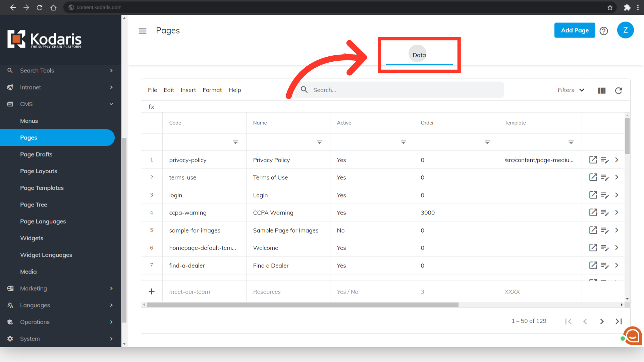The width and height of the screenshot is (644, 362).
Task: Click the hamburger menu icon beside Pages
Action: 143,31
